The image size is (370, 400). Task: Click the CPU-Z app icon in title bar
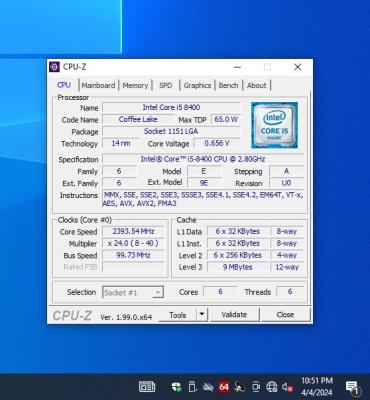54,67
